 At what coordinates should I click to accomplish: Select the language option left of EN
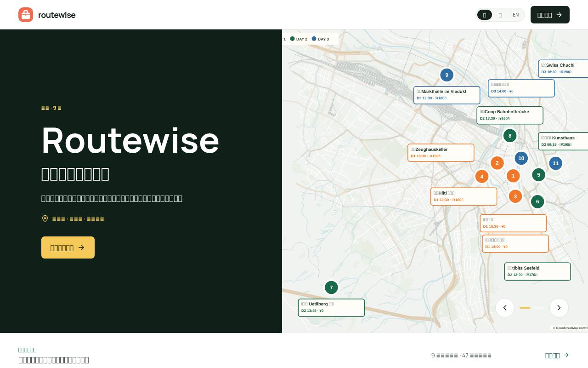500,15
